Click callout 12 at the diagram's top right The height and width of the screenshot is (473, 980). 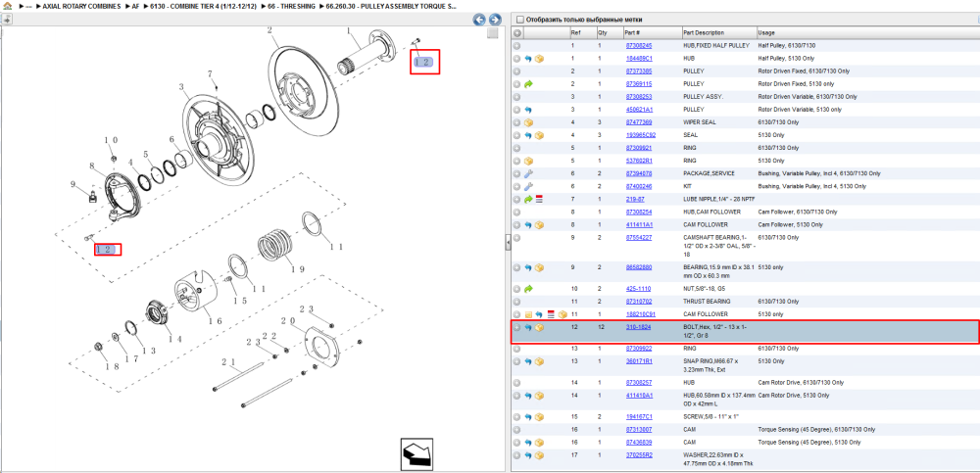(x=422, y=62)
